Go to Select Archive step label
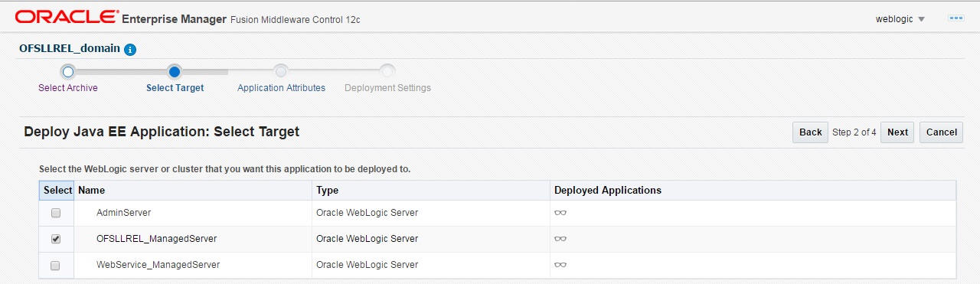This screenshot has height=284, width=980. (x=68, y=88)
